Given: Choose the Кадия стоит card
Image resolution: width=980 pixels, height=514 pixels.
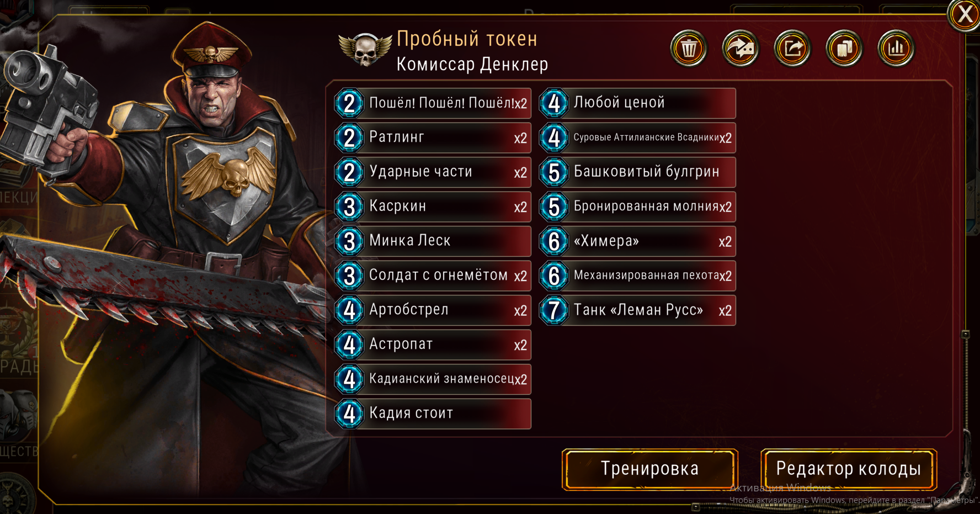Looking at the screenshot, I should (x=433, y=414).
